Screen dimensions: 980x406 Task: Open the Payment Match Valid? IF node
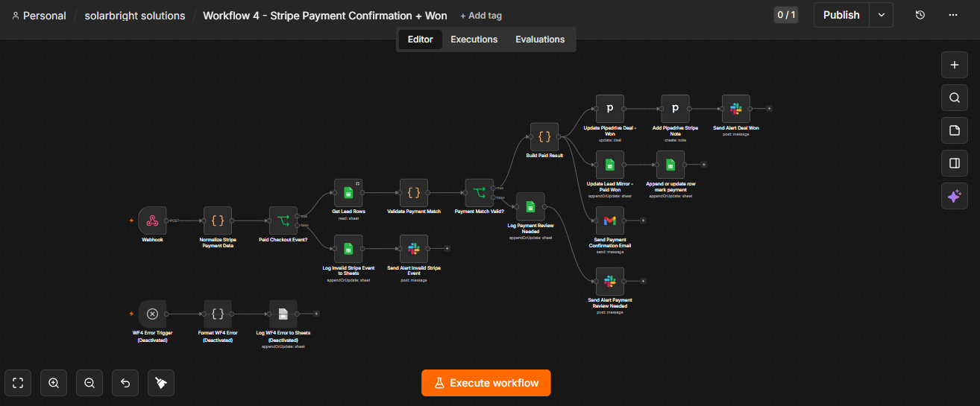tap(480, 192)
